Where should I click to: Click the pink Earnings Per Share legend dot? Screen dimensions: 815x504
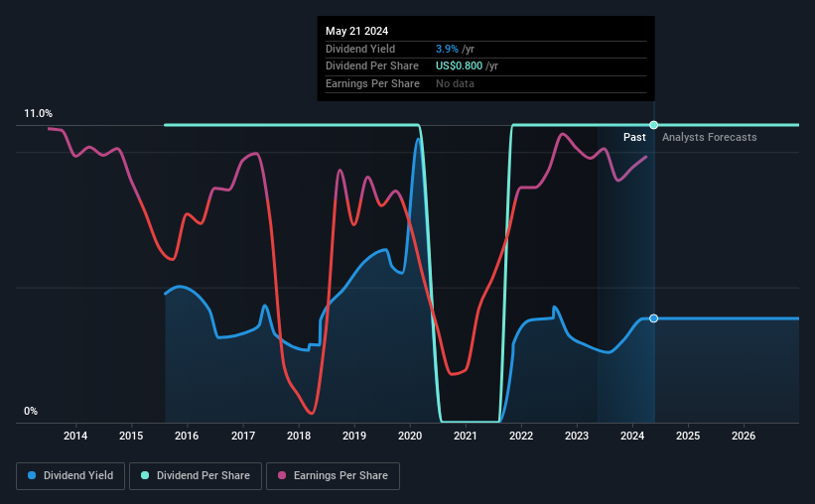(x=282, y=475)
